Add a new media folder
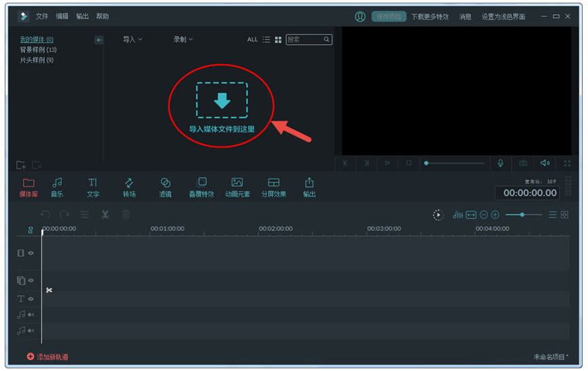This screenshot has width=588, height=371. click(x=21, y=165)
